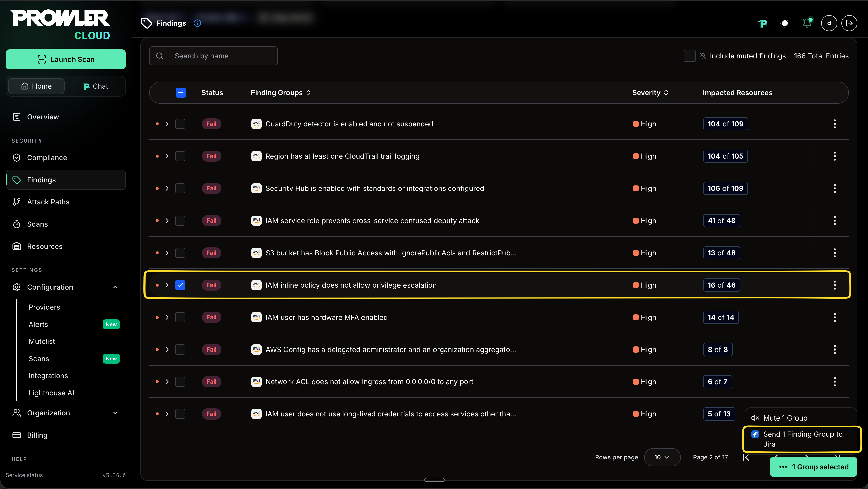Click the 1 Group selected button

point(813,467)
